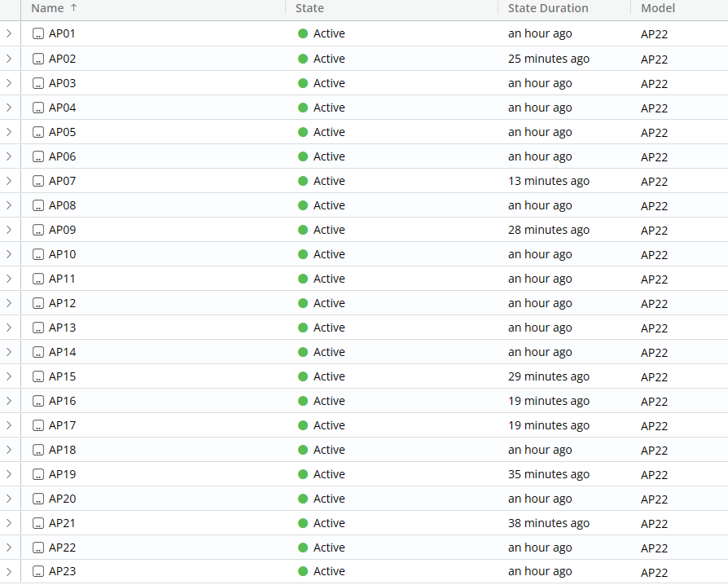
Task: Click the device icon beside AP12
Action: click(38, 303)
